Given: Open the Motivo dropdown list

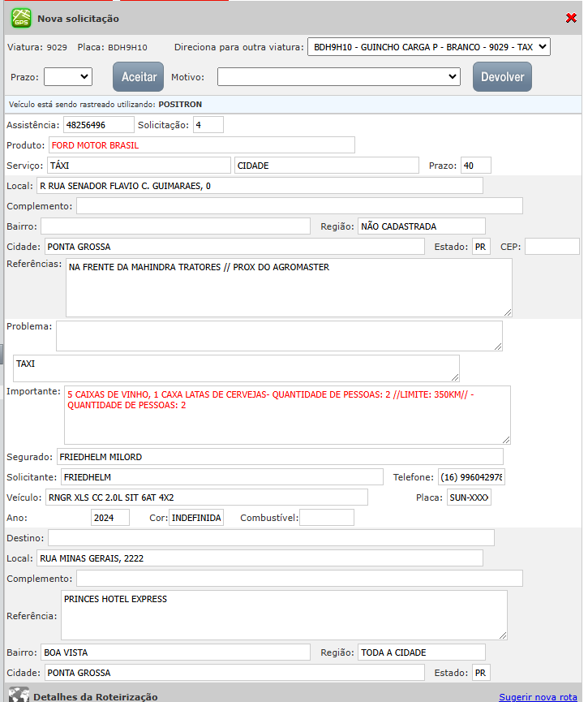Looking at the screenshot, I should pos(338,76).
